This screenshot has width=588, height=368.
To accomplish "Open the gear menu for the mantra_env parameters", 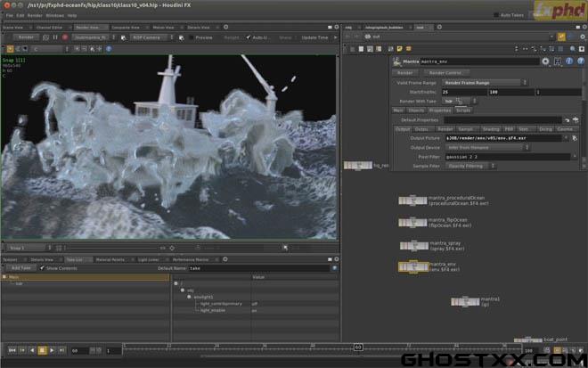I will (545, 61).
